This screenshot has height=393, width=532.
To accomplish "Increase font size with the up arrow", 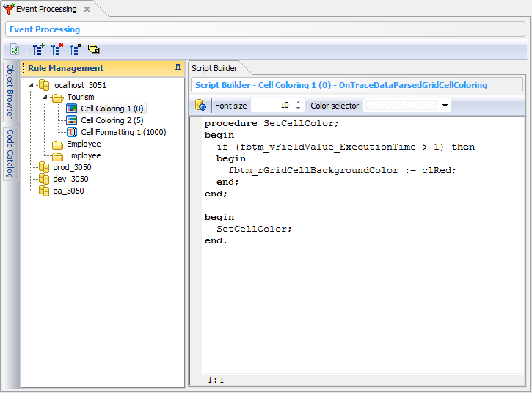I will pyautogui.click(x=298, y=103).
